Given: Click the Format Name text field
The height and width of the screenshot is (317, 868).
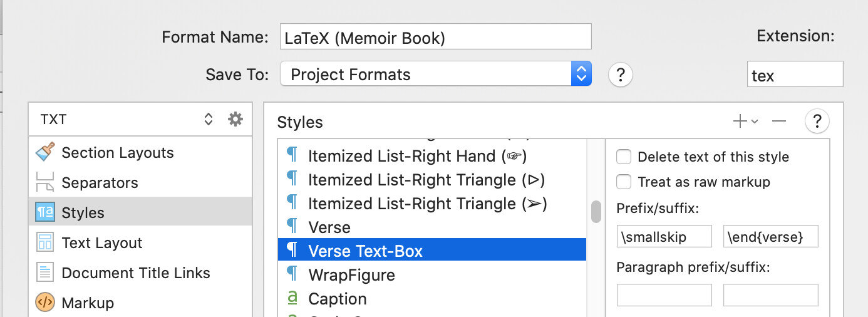Looking at the screenshot, I should (x=436, y=37).
